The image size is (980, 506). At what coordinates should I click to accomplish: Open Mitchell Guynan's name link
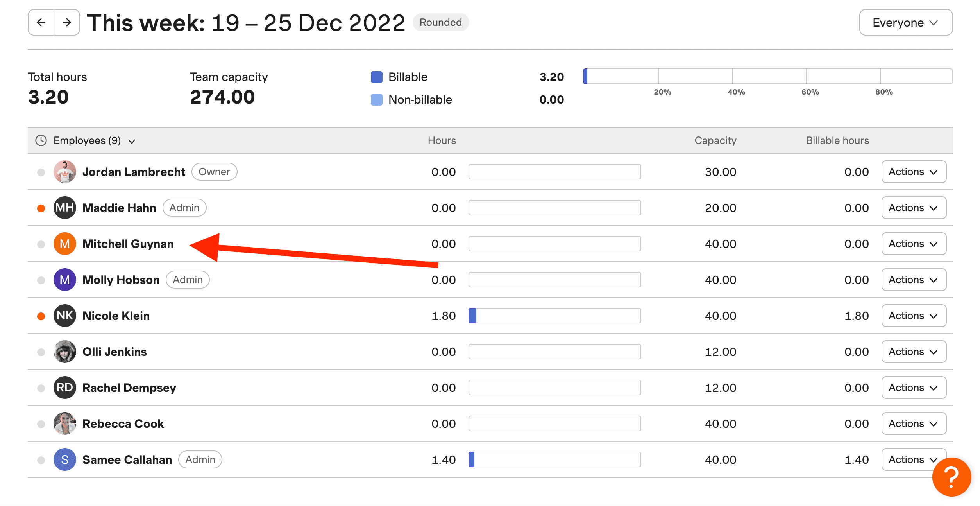tap(128, 244)
